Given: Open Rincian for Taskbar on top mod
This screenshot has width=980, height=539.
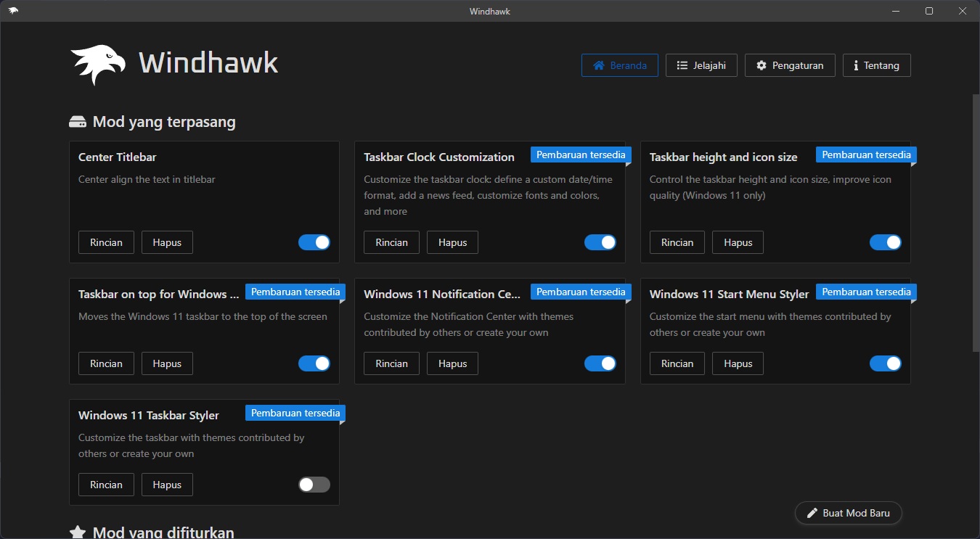Looking at the screenshot, I should tap(106, 363).
